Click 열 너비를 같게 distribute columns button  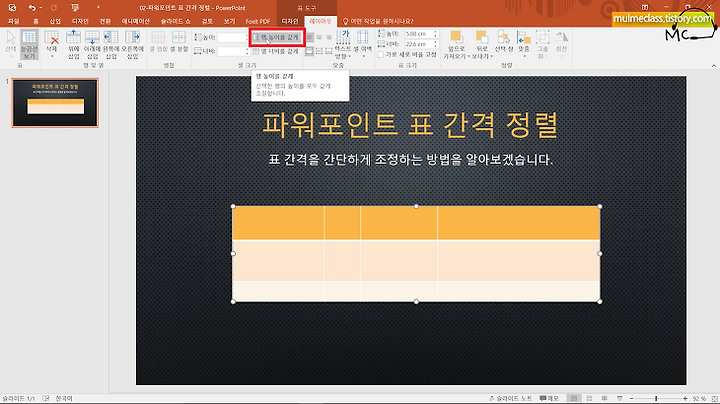coord(276,51)
